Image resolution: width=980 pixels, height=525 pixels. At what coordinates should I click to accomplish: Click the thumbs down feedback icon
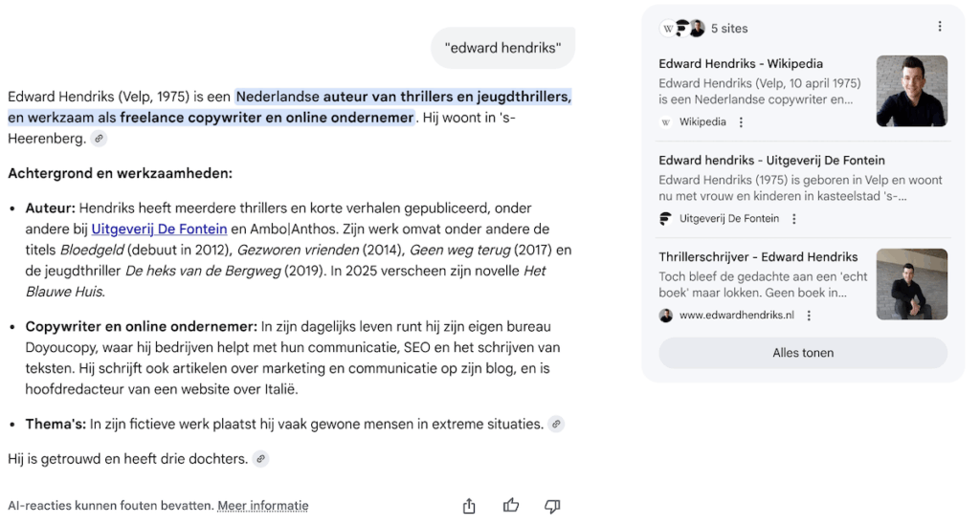[x=552, y=506]
